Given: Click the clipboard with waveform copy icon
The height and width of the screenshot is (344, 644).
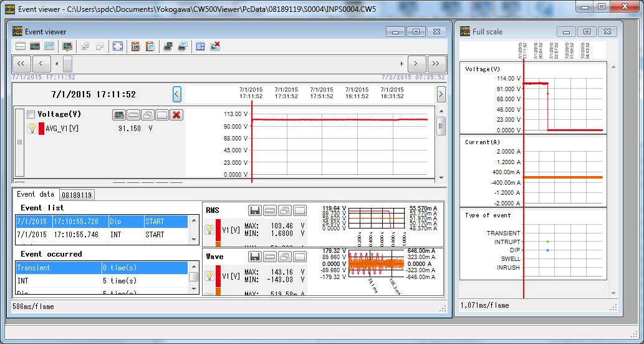Looking at the screenshot, I should (x=135, y=46).
